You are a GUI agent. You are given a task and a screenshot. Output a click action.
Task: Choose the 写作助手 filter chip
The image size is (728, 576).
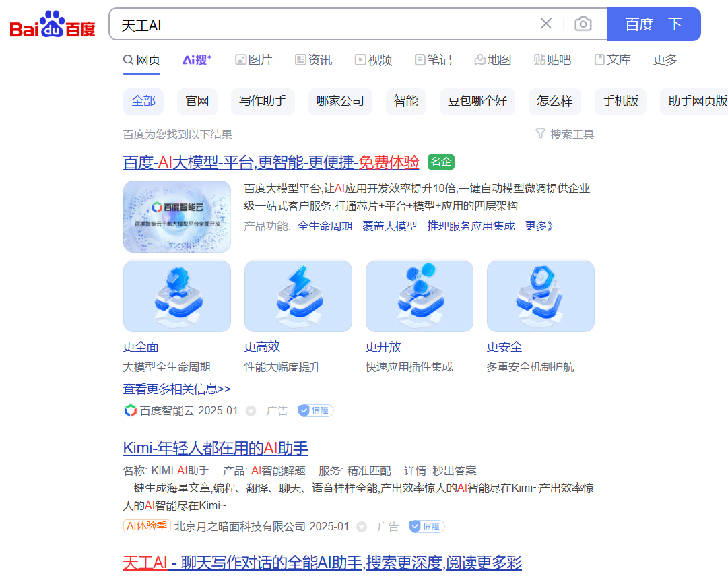pyautogui.click(x=263, y=101)
